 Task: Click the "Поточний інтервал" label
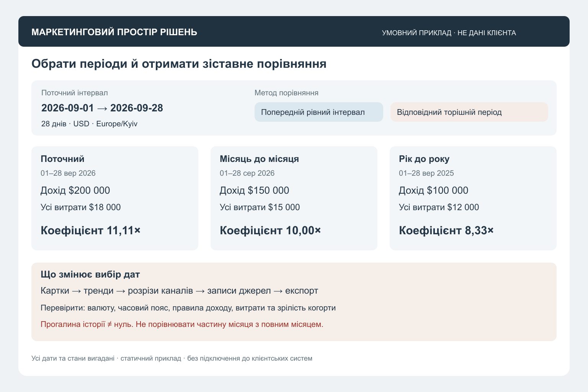[x=75, y=93]
